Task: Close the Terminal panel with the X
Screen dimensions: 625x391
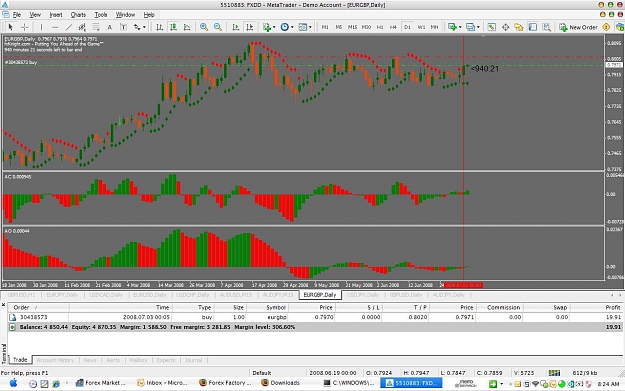Action: point(4,305)
